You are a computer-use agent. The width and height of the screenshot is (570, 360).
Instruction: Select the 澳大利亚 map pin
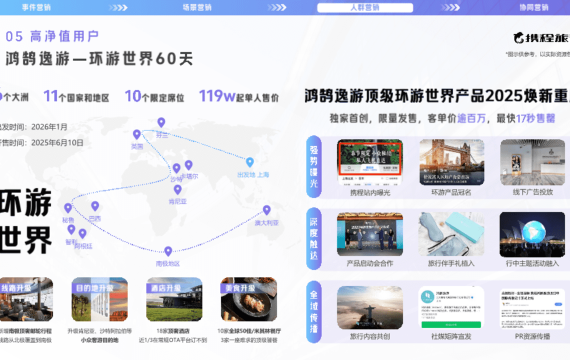266,210
